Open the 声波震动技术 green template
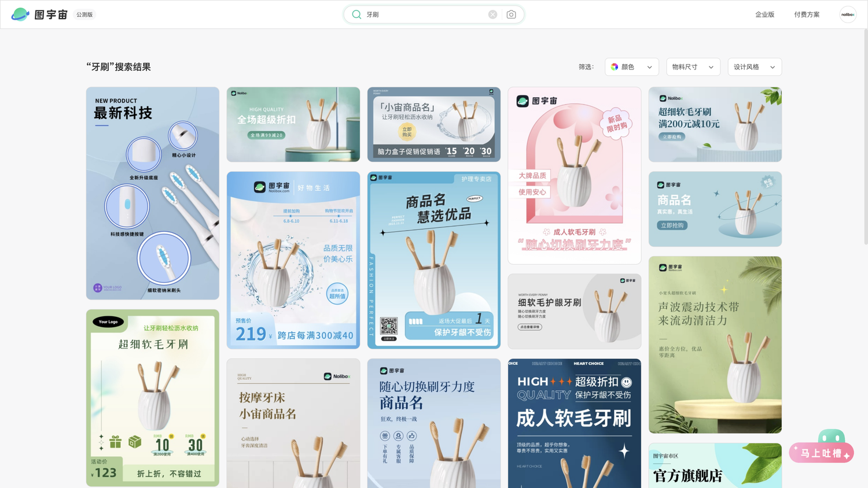868x488 pixels. tap(715, 345)
